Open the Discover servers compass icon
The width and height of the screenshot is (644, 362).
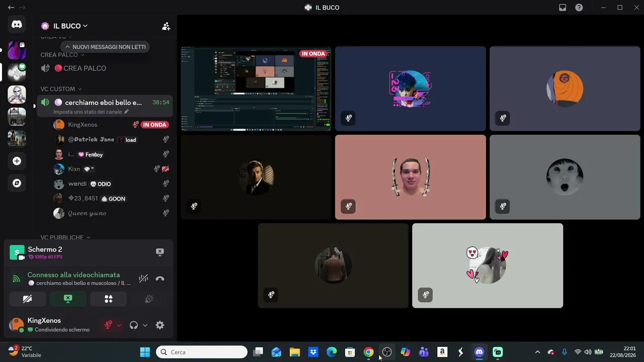(17, 183)
